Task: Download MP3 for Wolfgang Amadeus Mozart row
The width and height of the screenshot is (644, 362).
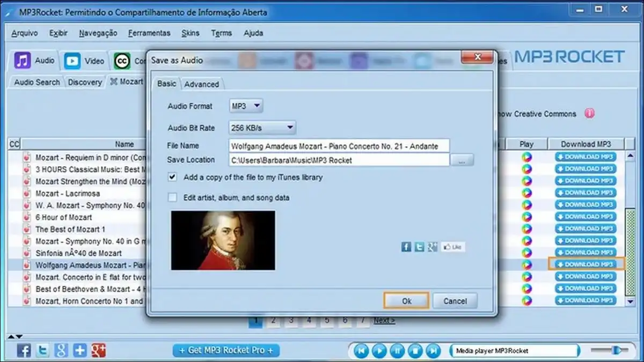Action: (x=586, y=264)
